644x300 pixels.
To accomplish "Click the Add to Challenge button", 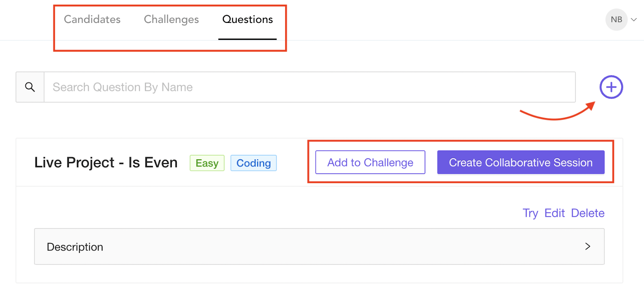I will pyautogui.click(x=370, y=162).
